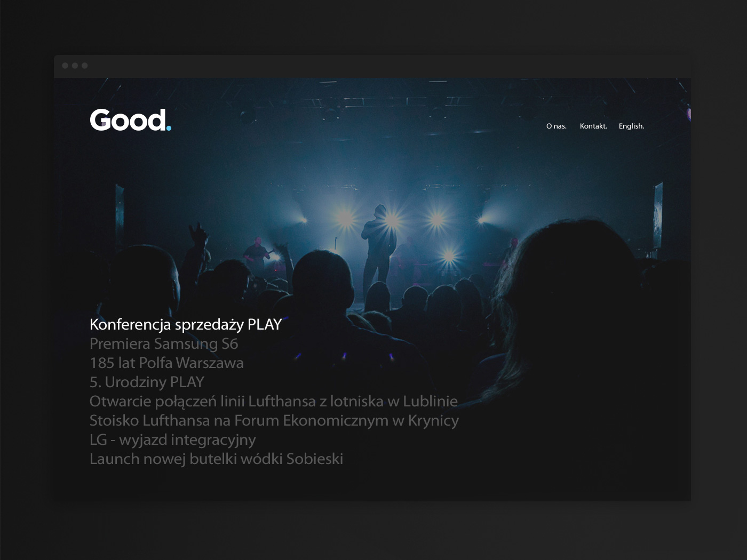The width and height of the screenshot is (747, 560).
Task: Open the Kontakt. page
Action: [x=593, y=126]
